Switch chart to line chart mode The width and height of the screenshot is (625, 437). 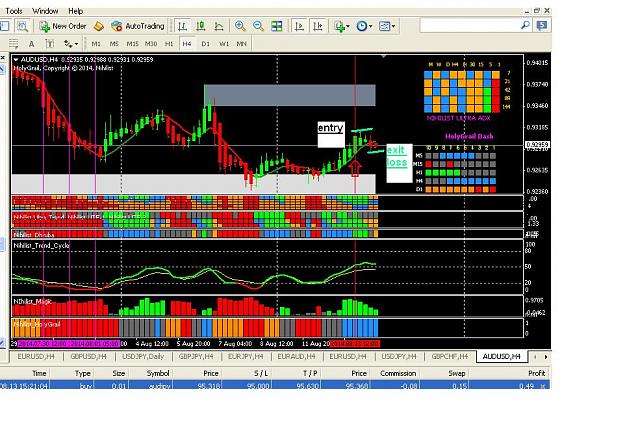click(x=219, y=26)
